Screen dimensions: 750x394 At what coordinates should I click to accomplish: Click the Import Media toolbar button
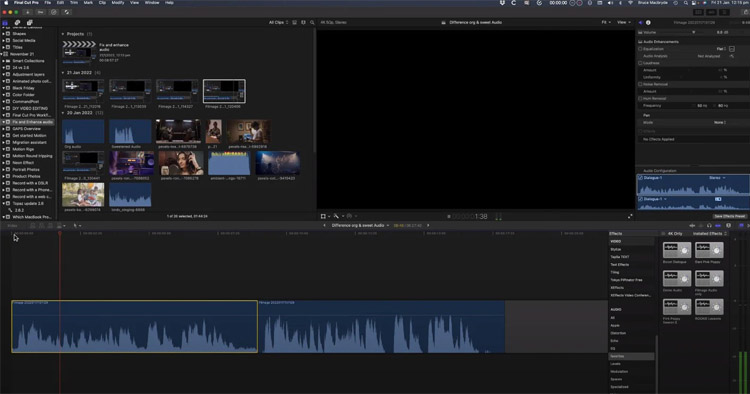coord(28,12)
